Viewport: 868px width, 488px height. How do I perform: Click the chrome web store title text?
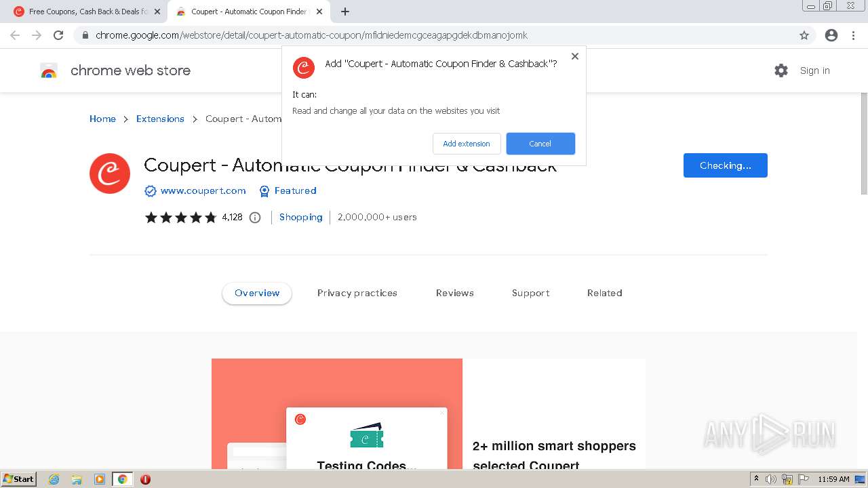click(x=131, y=70)
